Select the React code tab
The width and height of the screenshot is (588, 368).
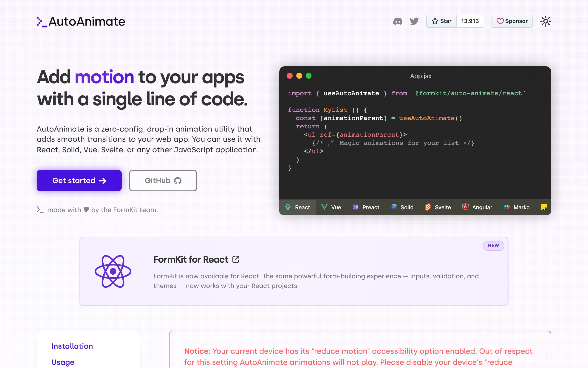[297, 207]
